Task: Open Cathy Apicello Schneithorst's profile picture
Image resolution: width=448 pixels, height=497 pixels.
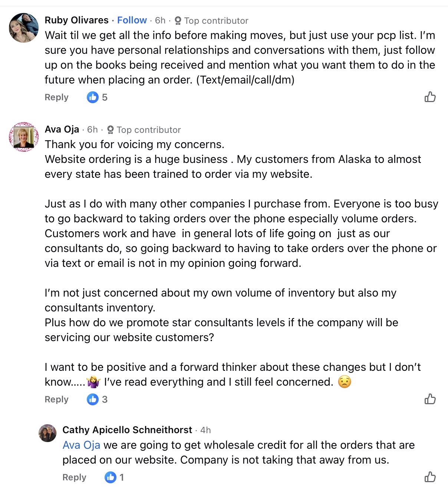Action: coord(47,433)
